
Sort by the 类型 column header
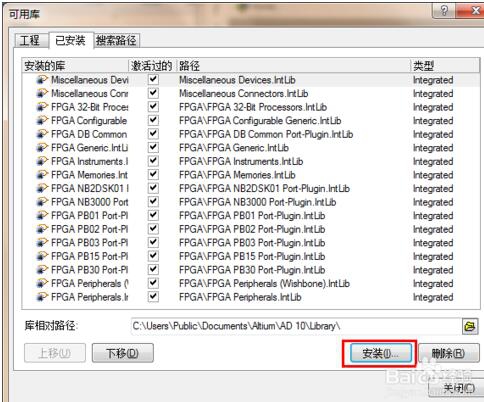445,66
